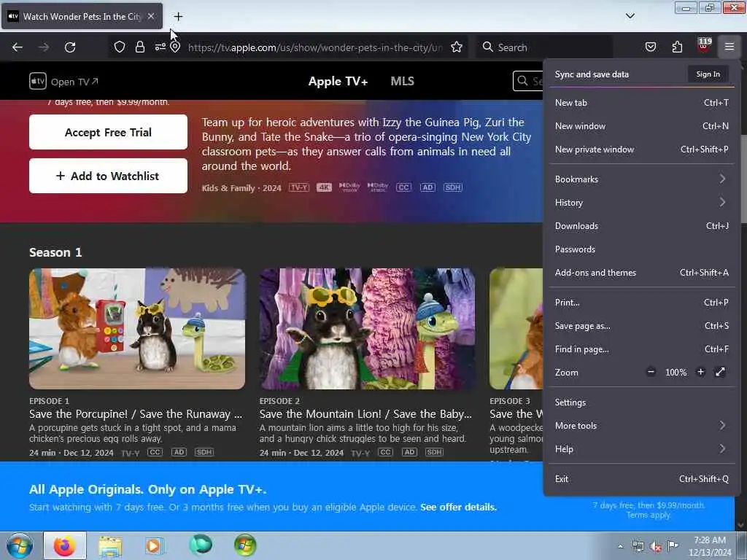Open Episode 3 thumbnail

[x=516, y=329]
